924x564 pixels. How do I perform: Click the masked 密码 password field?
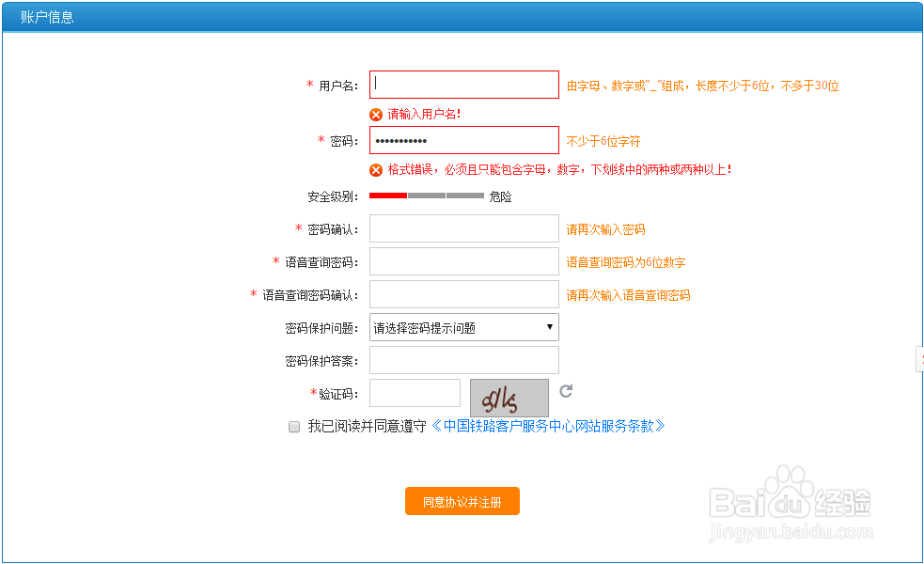[463, 140]
